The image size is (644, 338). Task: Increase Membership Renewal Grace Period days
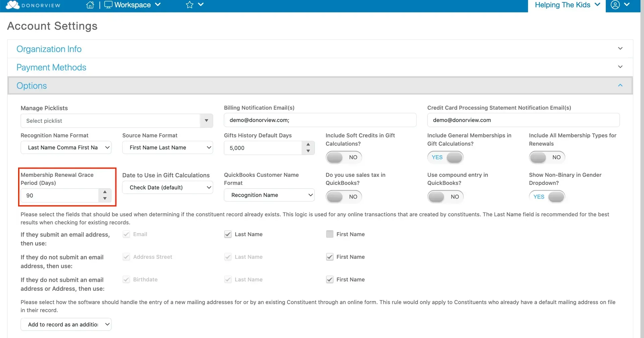[105, 192]
